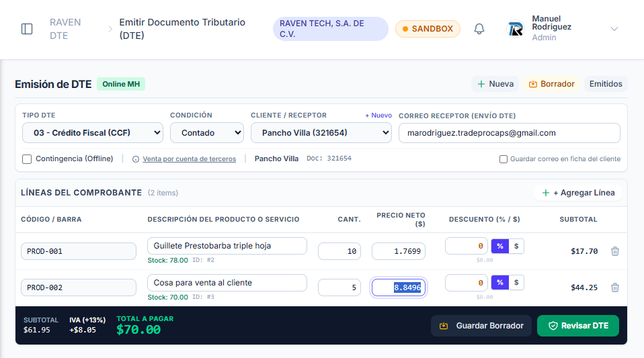The height and width of the screenshot is (358, 644).
Task: Click the Correo Receptor email field
Action: coord(510,133)
